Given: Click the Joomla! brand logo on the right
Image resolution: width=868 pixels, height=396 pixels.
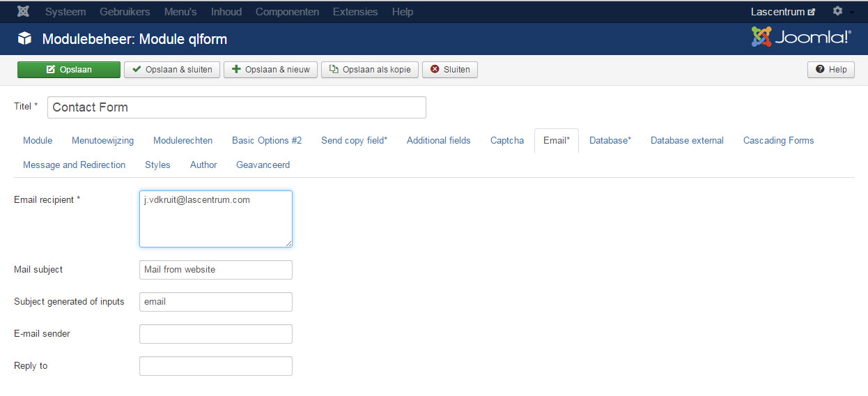Looking at the screenshot, I should click(x=801, y=38).
